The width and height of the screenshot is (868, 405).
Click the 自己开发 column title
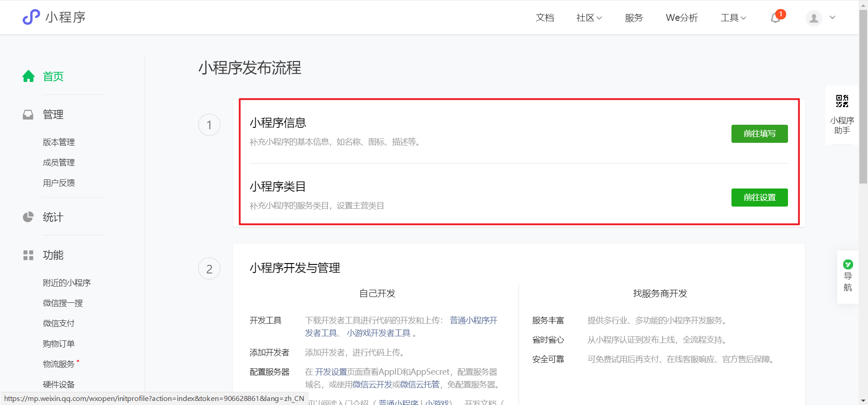click(377, 293)
